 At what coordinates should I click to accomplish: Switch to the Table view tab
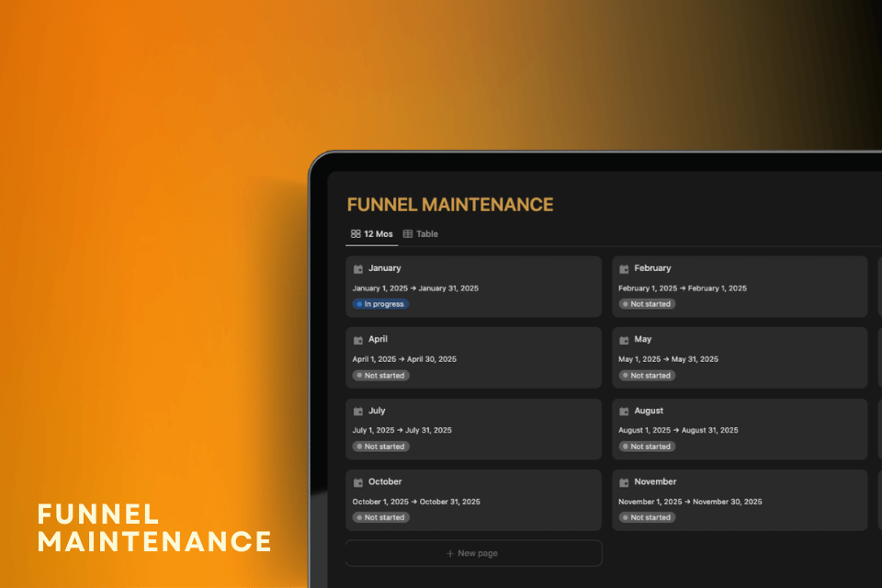(421, 234)
